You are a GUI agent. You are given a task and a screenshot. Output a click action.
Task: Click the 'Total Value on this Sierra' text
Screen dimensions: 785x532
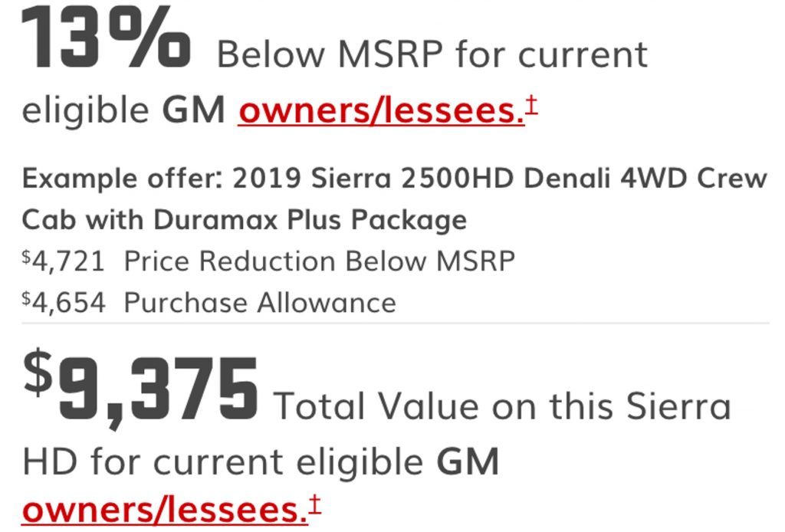pyautogui.click(x=502, y=406)
